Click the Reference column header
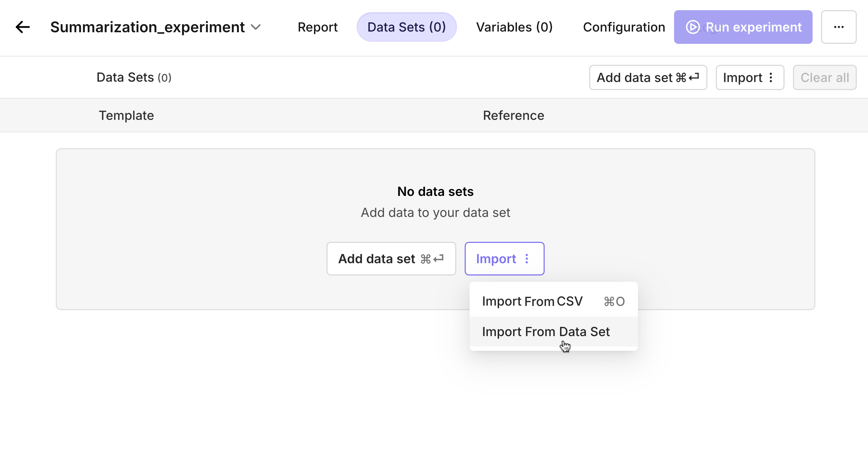868x450 pixels. click(x=513, y=115)
